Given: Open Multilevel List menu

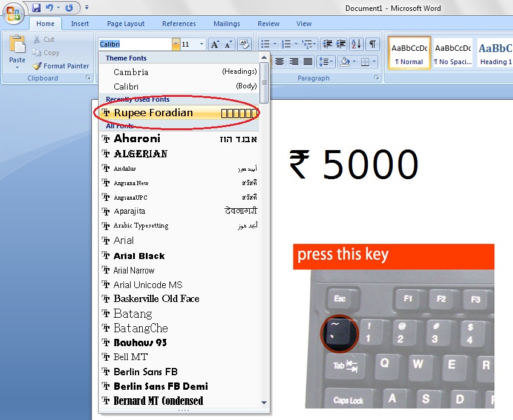Looking at the screenshot, I should 309,44.
